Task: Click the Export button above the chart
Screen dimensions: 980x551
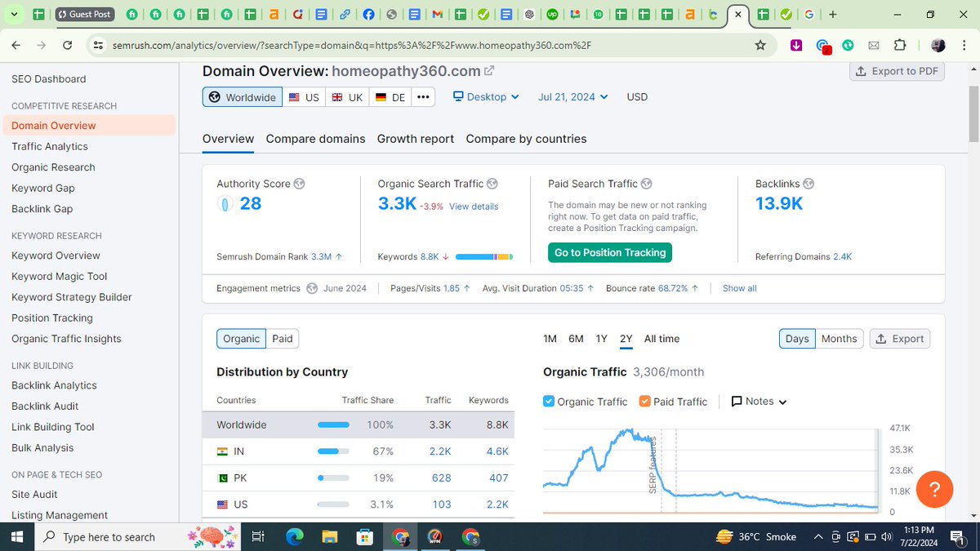Action: click(x=899, y=339)
